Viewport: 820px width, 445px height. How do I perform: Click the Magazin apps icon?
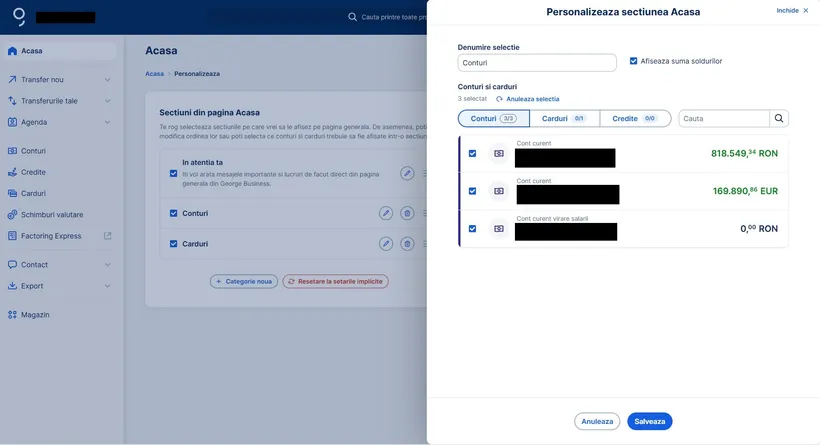(x=13, y=314)
